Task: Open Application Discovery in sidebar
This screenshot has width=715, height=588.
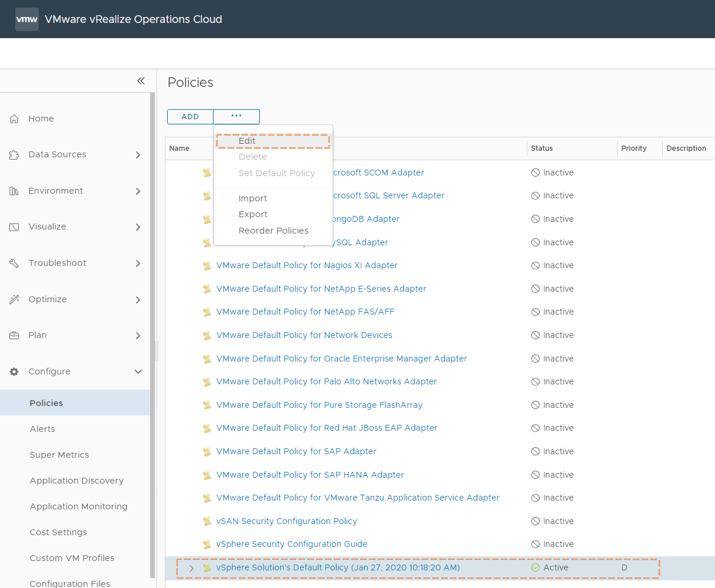Action: 77,481
